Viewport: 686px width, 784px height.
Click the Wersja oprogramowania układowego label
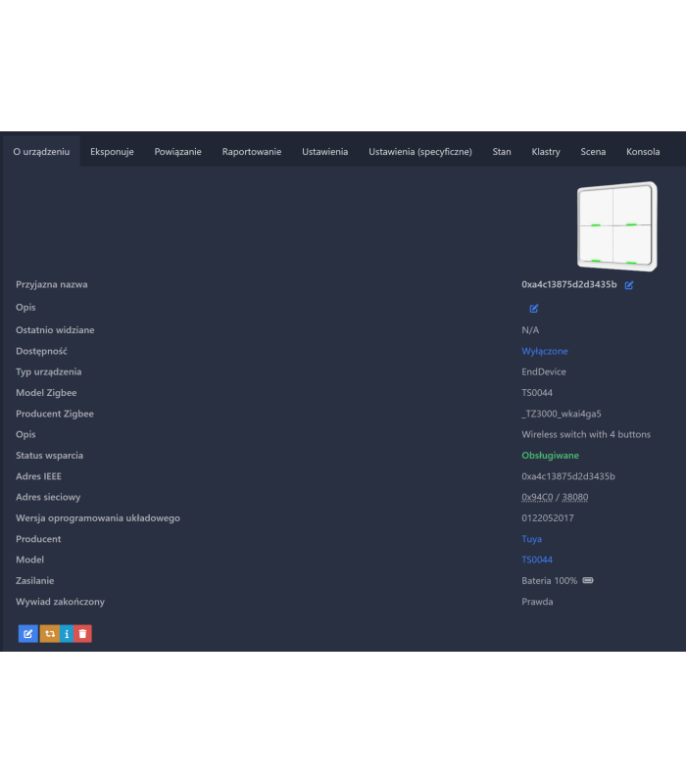pos(97,518)
